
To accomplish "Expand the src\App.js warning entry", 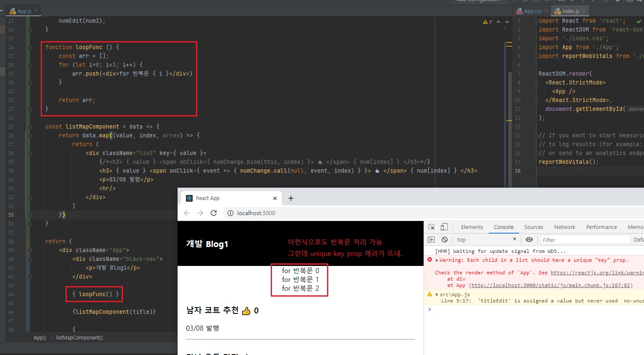I will click(x=437, y=295).
